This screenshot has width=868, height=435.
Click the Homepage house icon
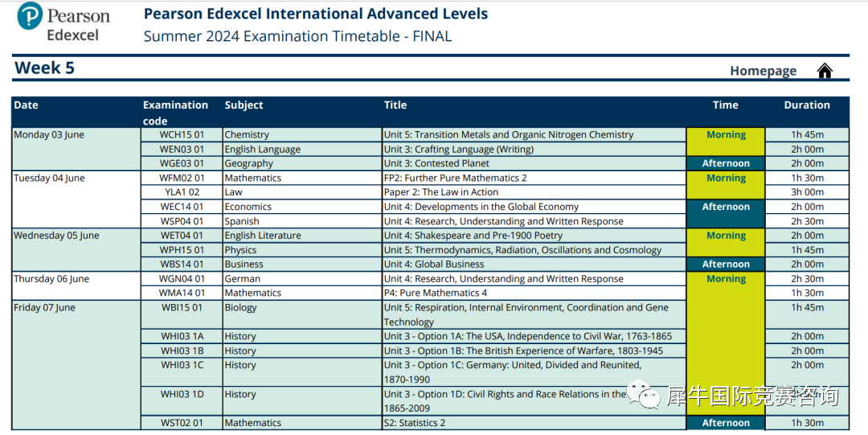(825, 71)
